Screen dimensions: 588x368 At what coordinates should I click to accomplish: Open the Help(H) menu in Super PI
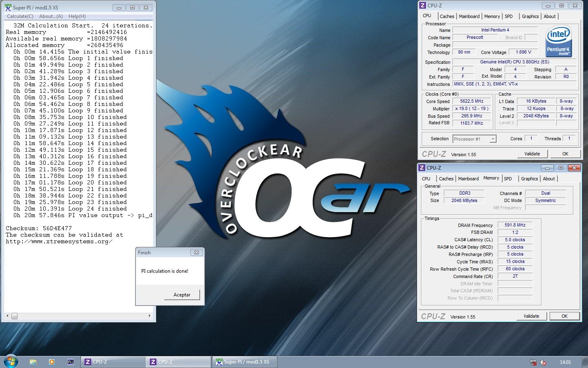[77, 16]
